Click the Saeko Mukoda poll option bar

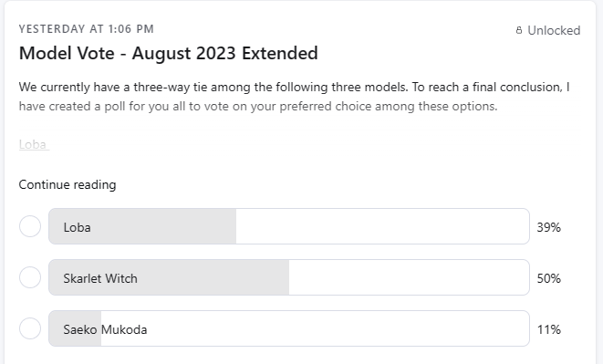[289, 328]
